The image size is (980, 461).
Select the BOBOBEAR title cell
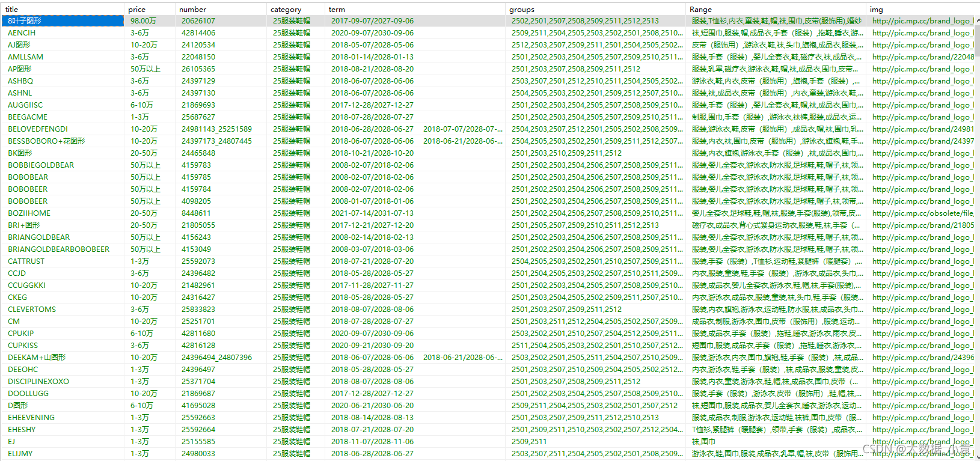coord(63,177)
